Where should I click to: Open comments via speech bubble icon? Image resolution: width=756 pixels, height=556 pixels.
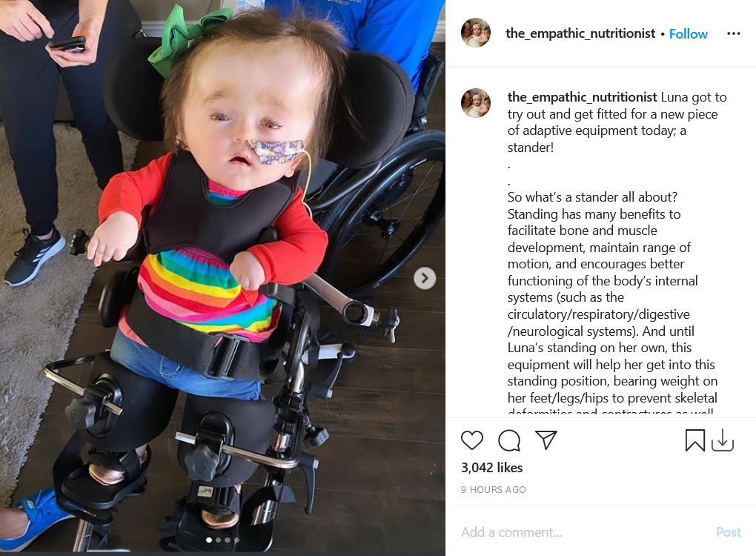click(x=509, y=440)
